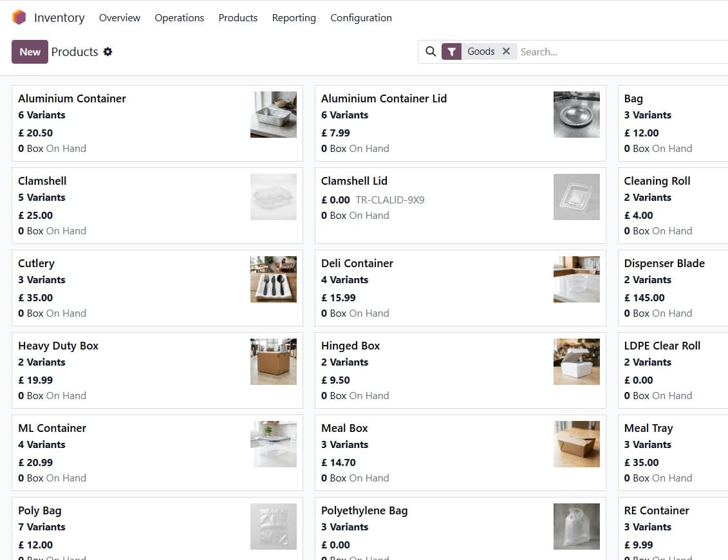Click the £ 4.00 Cleaning Roll price
The width and height of the screenshot is (728, 560).
639,216
